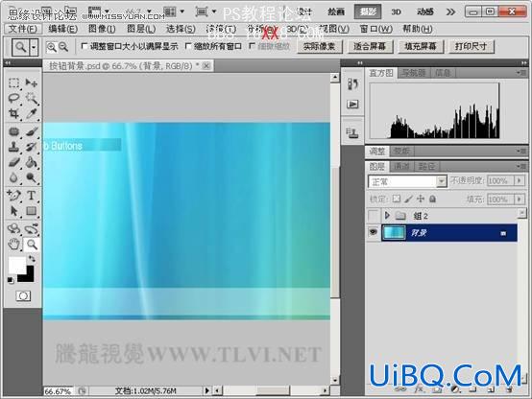Open the Clone Source panel icon
Viewport: 532px width, 399px height.
(352, 132)
